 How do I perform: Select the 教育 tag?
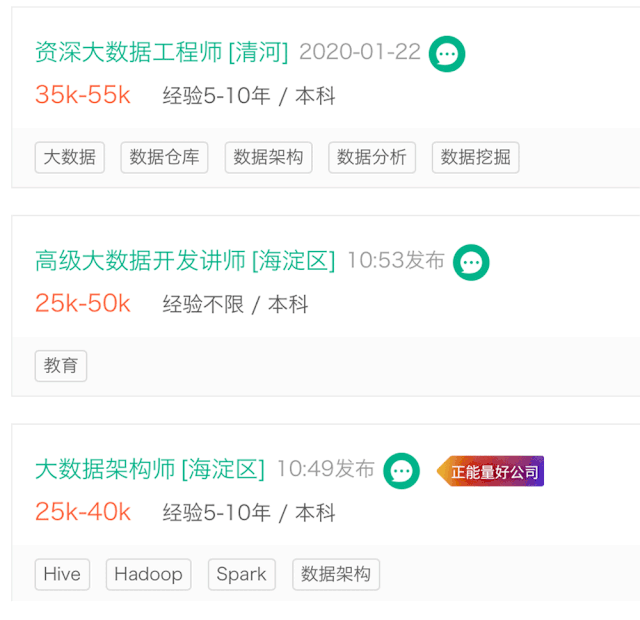click(x=61, y=366)
